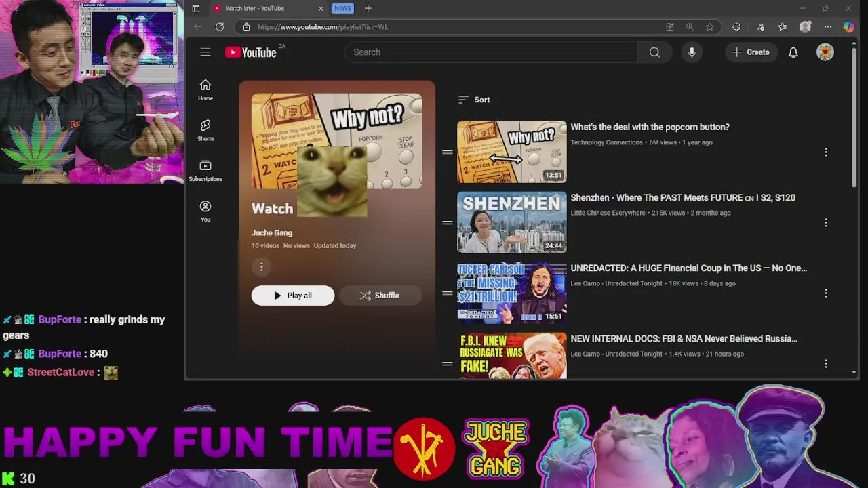Open playlist more actions menu

261,267
